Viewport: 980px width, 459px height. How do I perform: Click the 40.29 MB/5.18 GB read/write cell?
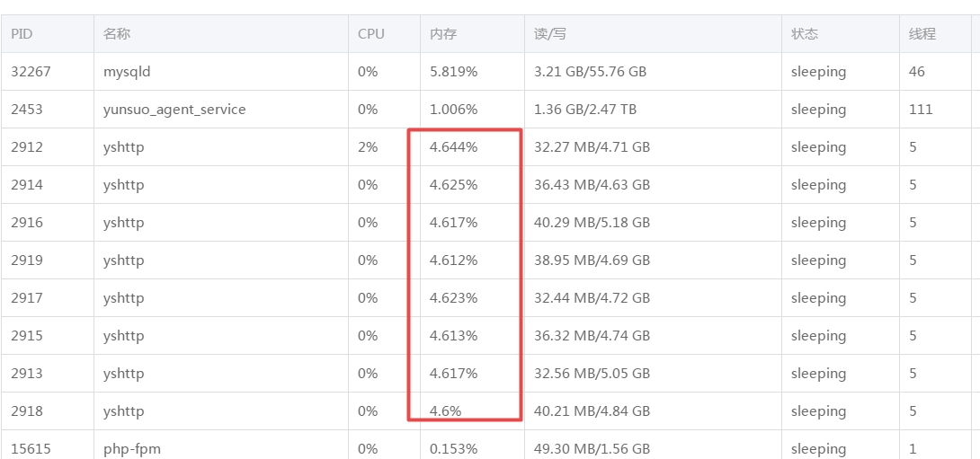point(592,223)
